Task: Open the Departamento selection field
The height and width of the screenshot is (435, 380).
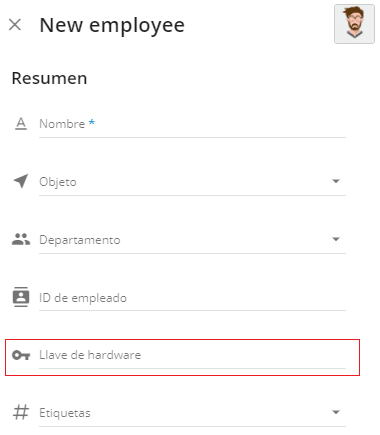Action: pos(192,241)
